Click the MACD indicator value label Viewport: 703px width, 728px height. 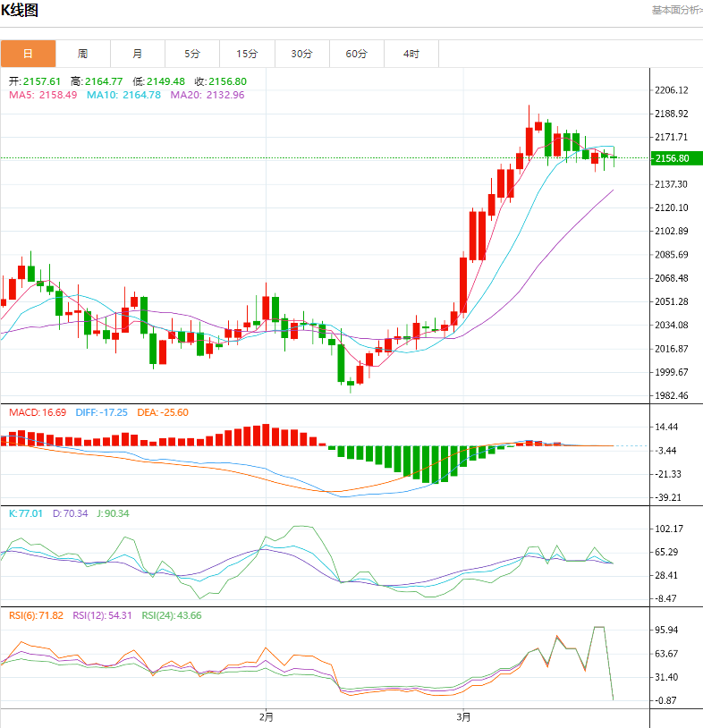[38, 412]
